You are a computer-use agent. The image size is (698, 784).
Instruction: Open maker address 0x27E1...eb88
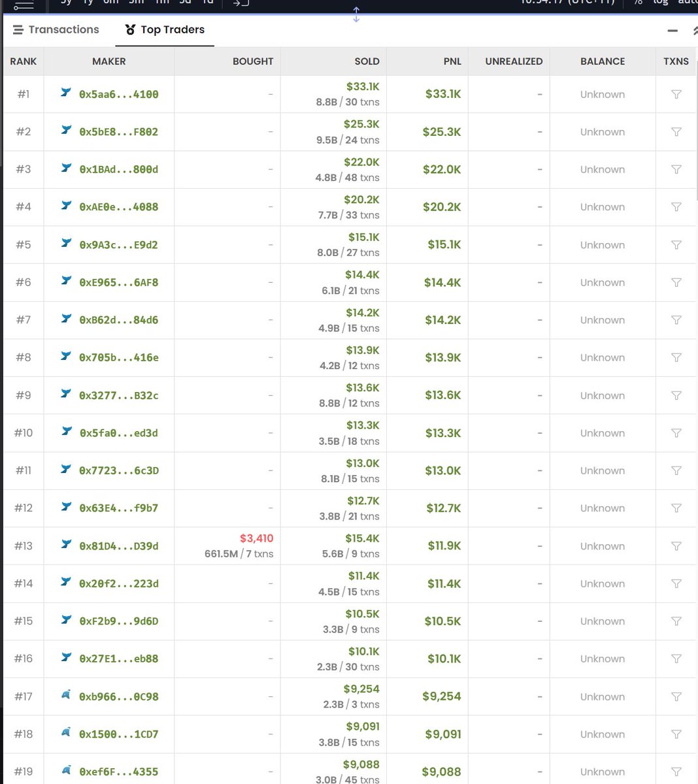point(119,659)
